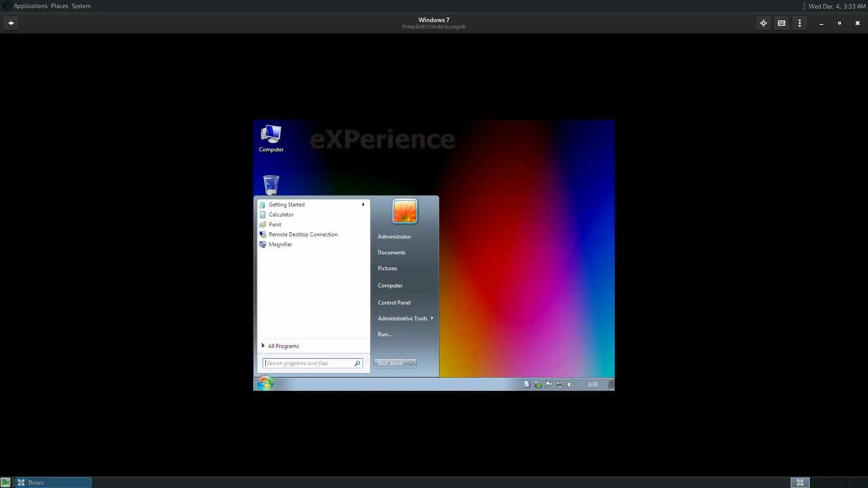The width and height of the screenshot is (868, 488).
Task: Expand the Shut down options arrow
Action: pyautogui.click(x=411, y=363)
